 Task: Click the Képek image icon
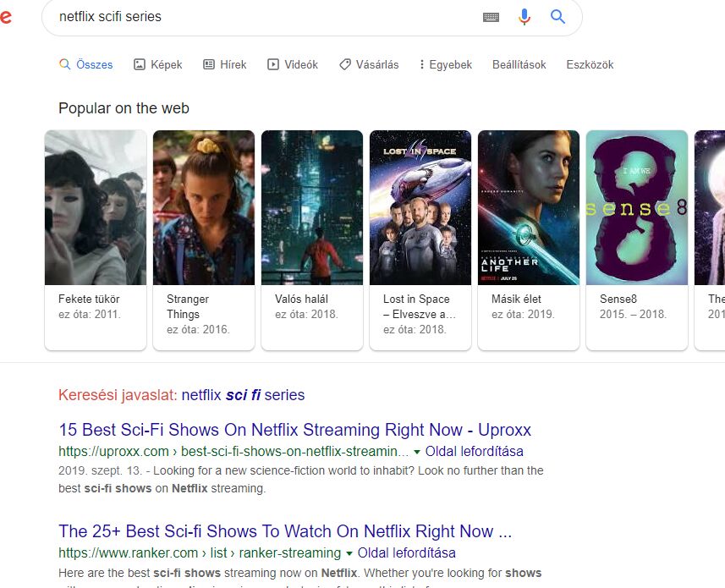tap(140, 64)
